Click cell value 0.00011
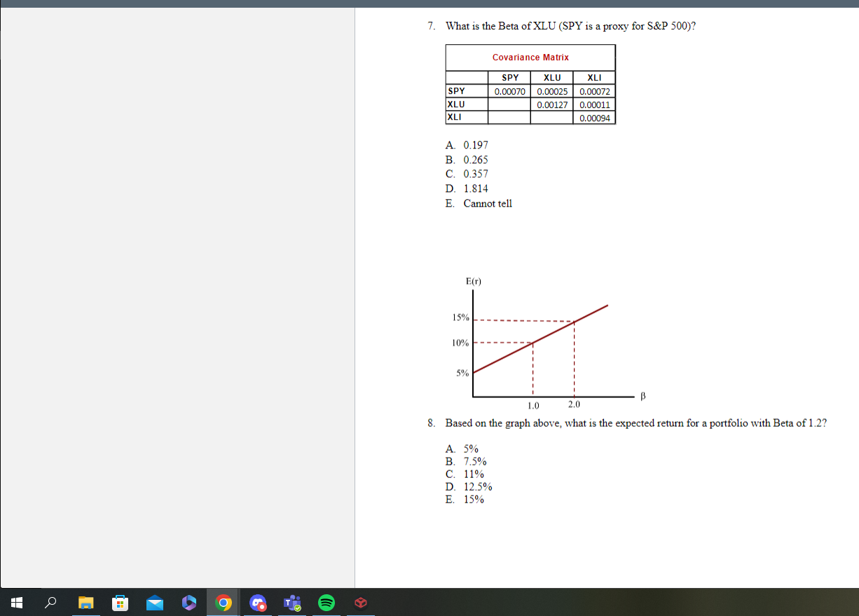Image resolution: width=859 pixels, height=616 pixels. tap(595, 104)
